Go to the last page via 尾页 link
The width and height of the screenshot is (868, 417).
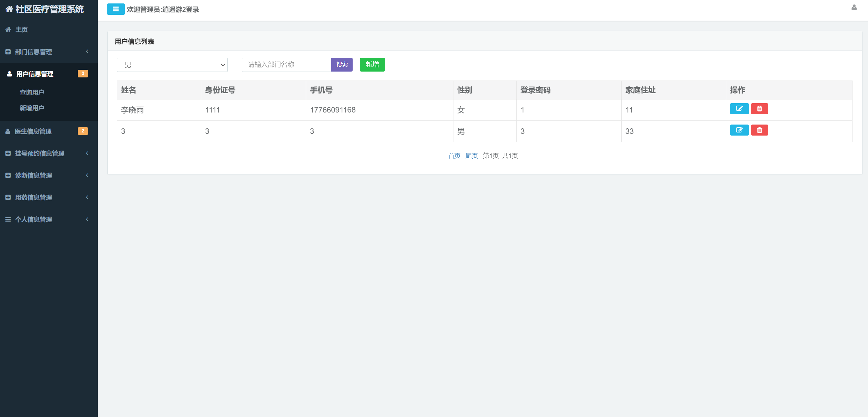point(471,156)
